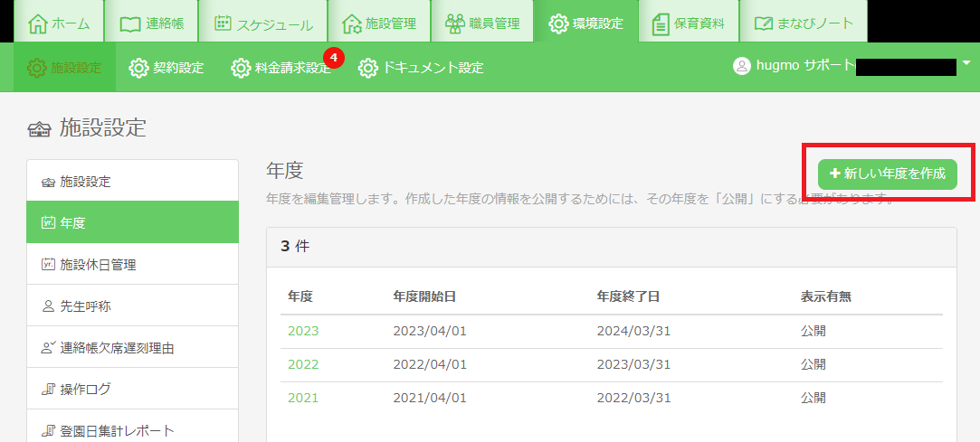
Task: Click the people icon in 職員管理 tab
Action: [455, 24]
